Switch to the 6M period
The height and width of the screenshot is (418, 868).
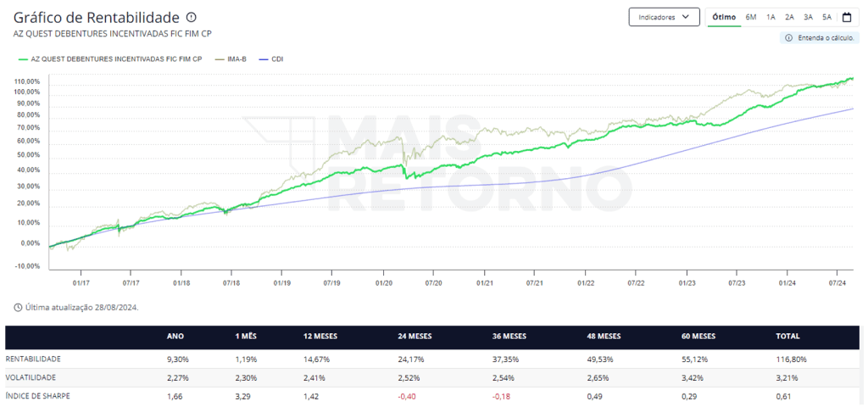[x=751, y=17]
